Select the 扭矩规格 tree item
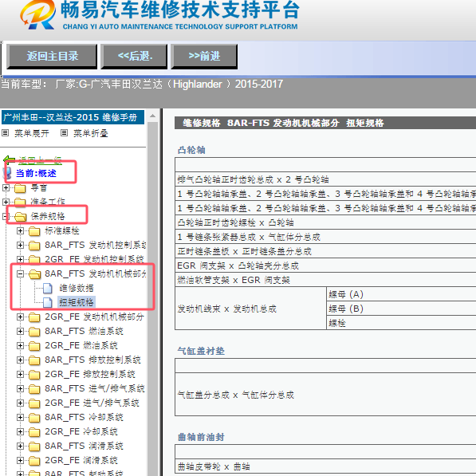This screenshot has width=476, height=476. tap(77, 302)
